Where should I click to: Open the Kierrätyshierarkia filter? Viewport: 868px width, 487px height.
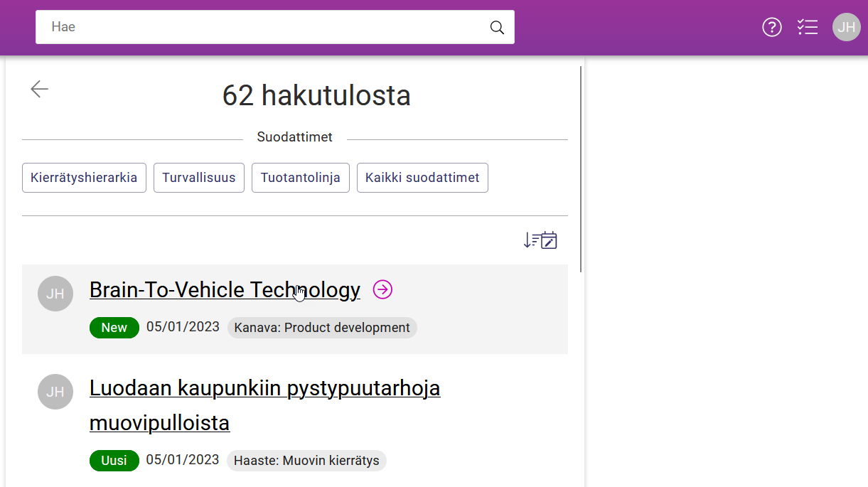pos(84,178)
